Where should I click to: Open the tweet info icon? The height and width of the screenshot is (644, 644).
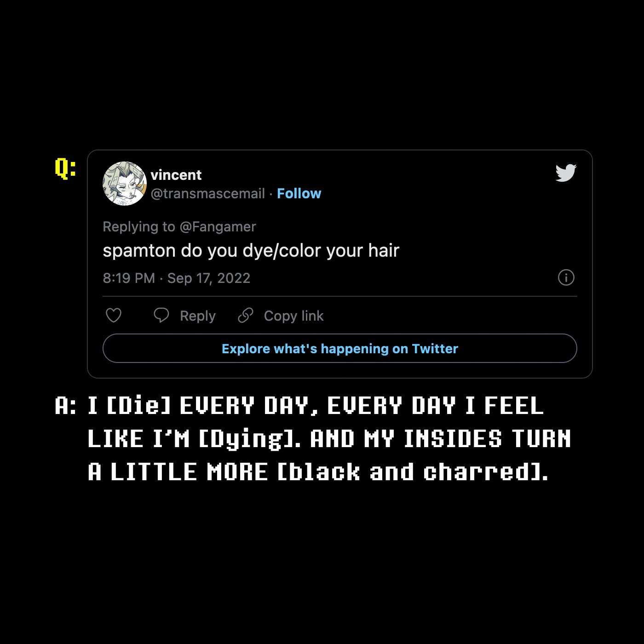566,277
